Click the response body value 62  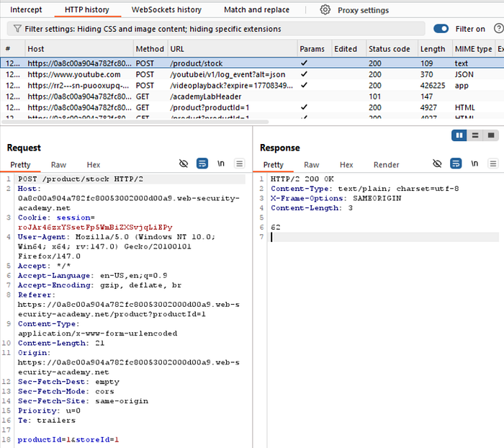(x=276, y=228)
